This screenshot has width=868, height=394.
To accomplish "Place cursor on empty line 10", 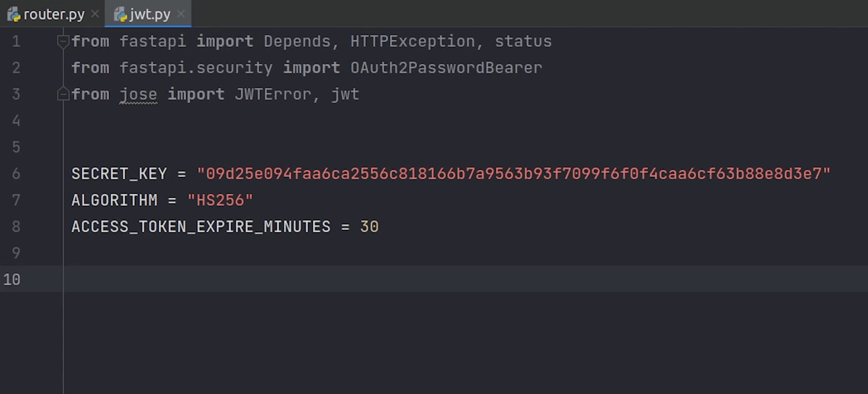I will (x=465, y=279).
